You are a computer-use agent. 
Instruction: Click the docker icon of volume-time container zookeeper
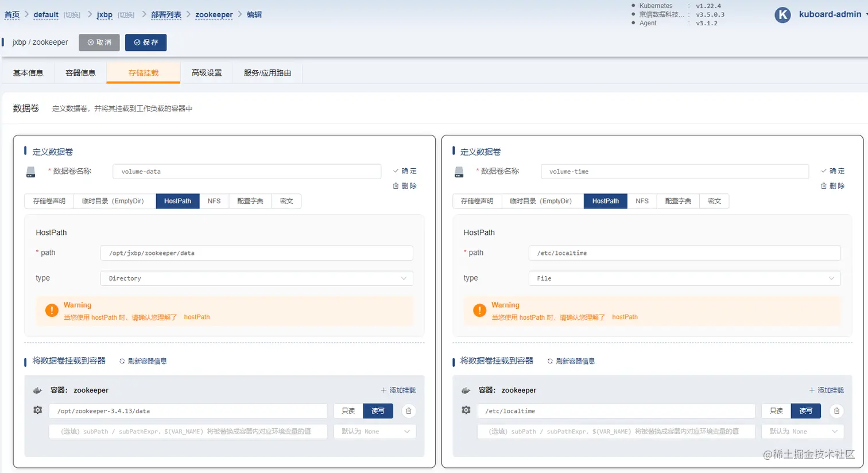click(466, 390)
